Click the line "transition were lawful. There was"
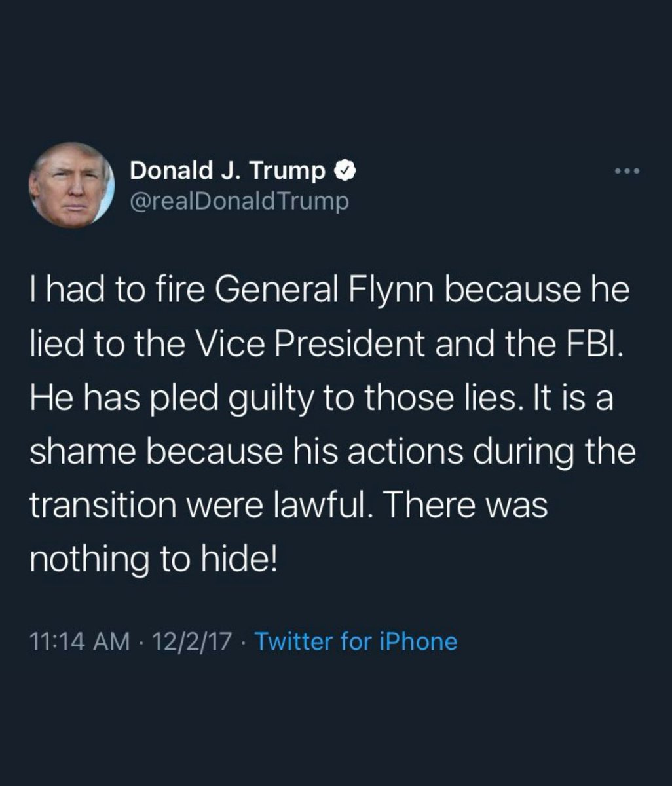 (288, 506)
